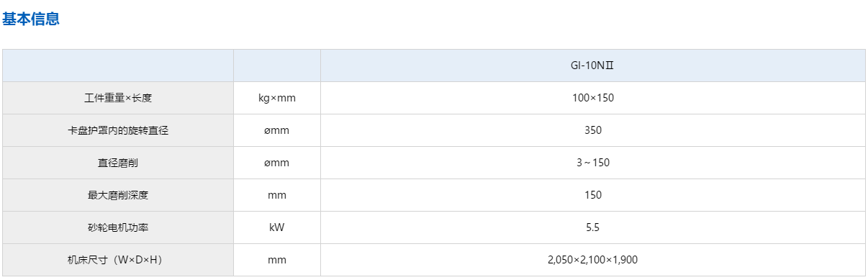Select the GI-10NⅡ column header

click(593, 66)
